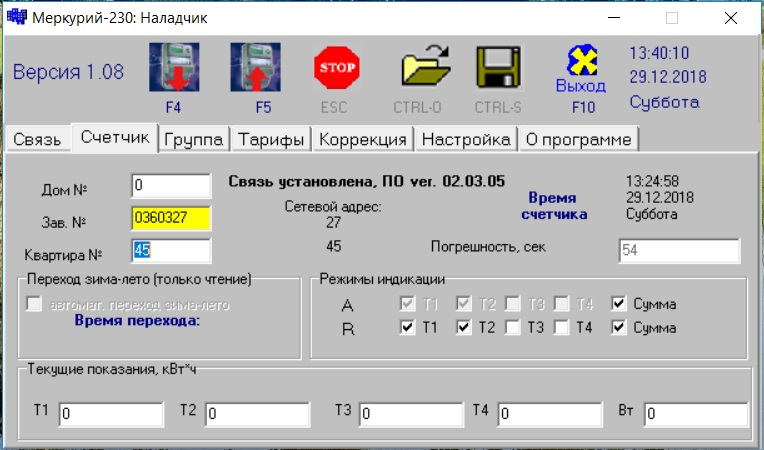Click the Время перехода: label
This screenshot has height=450, width=764.
coord(137,320)
